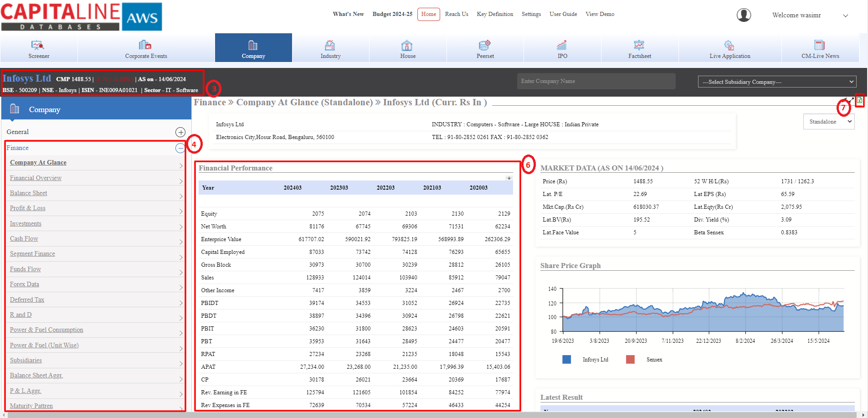Click the Rev. Earning in FE label
The width and height of the screenshot is (868, 418).
point(224,392)
